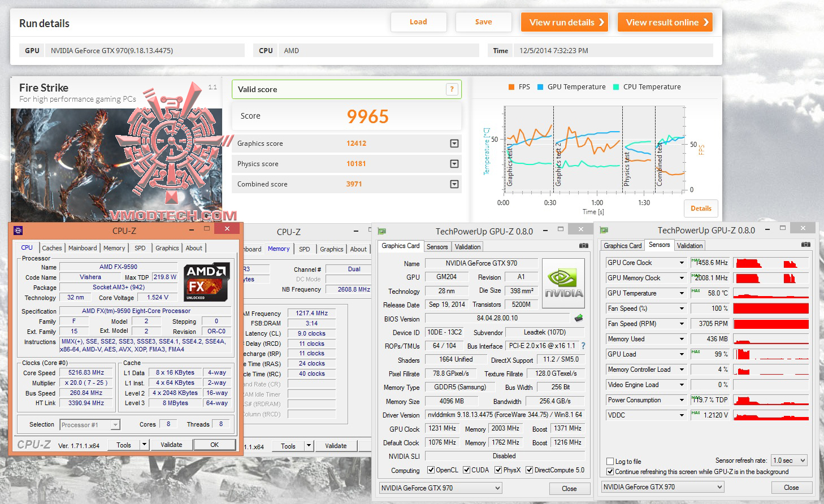The width and height of the screenshot is (824, 504).
Task: Toggle the PhysX checkbox
Action: tap(498, 470)
